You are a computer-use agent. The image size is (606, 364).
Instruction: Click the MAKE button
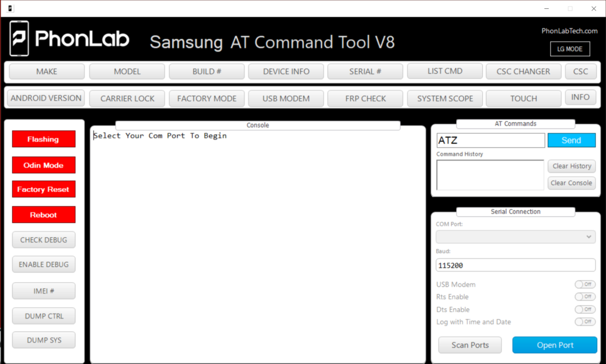pyautogui.click(x=47, y=72)
